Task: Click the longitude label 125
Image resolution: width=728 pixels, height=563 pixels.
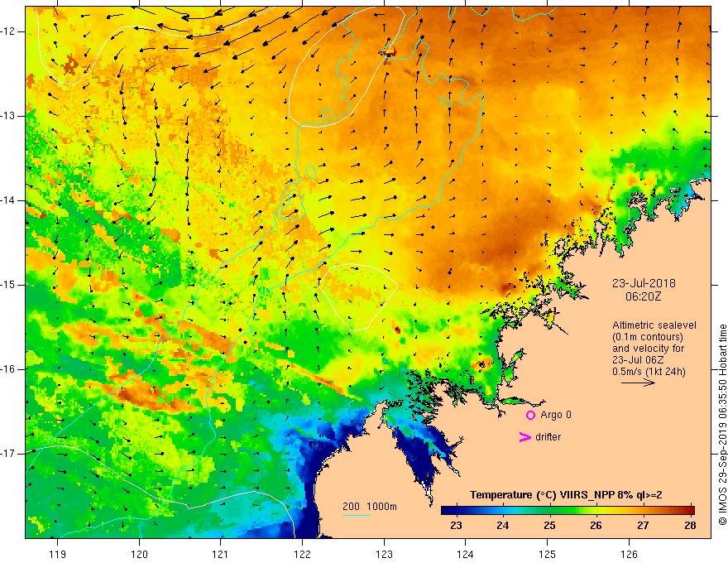Action: [548, 554]
